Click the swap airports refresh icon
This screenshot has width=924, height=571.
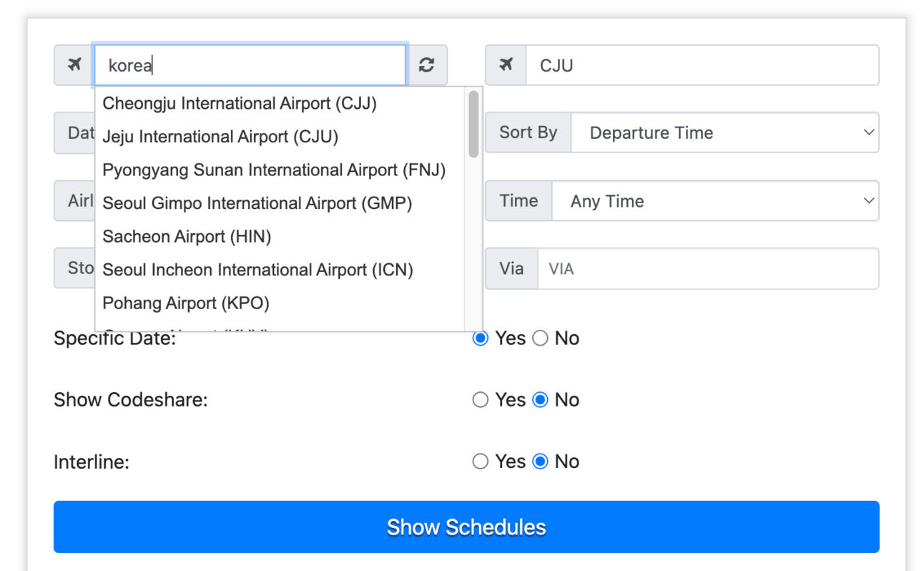[x=427, y=65]
